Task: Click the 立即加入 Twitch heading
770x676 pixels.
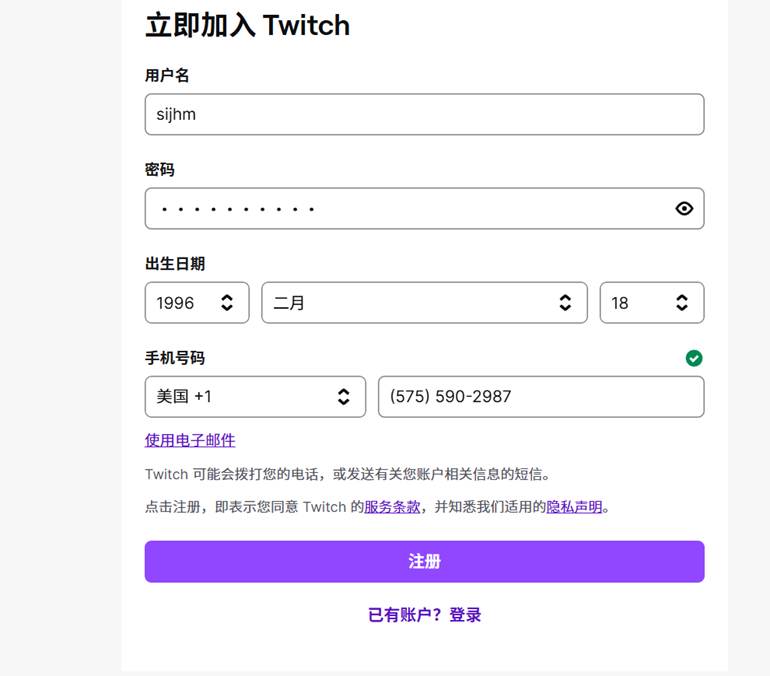Action: coord(248,25)
